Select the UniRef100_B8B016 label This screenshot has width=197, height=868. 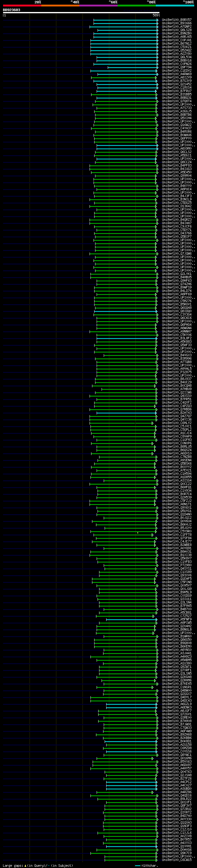click(x=176, y=61)
